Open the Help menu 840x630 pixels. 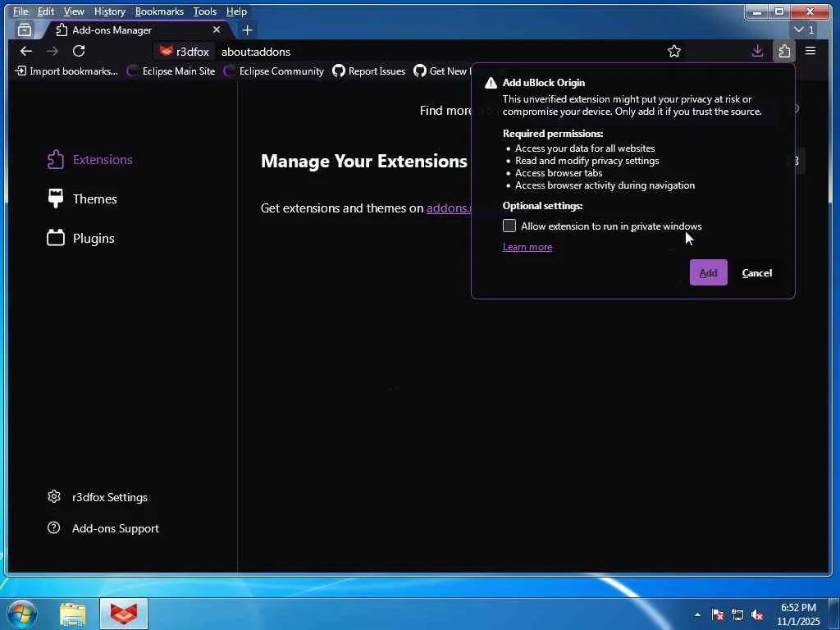pos(236,11)
